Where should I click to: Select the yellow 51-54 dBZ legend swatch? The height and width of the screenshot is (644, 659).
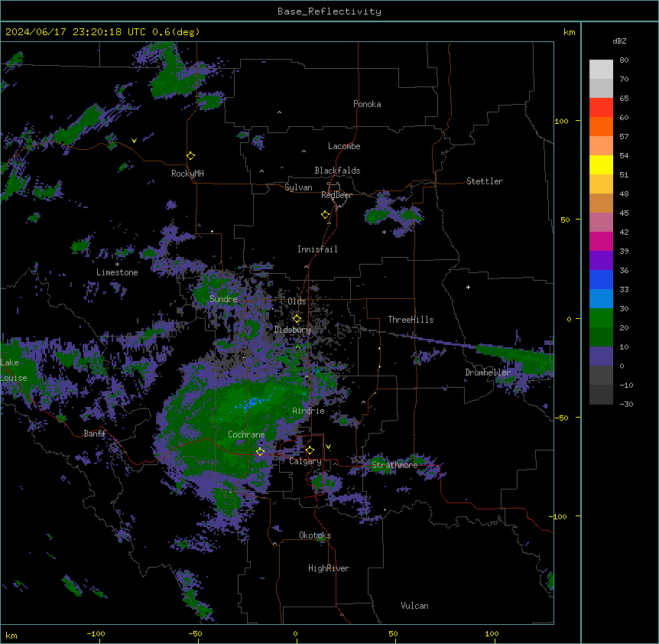click(601, 164)
